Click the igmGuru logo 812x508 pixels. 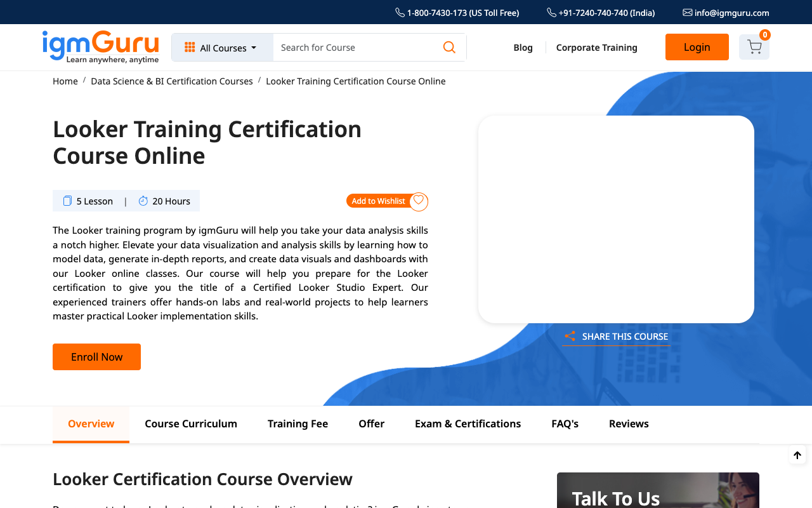coord(100,47)
